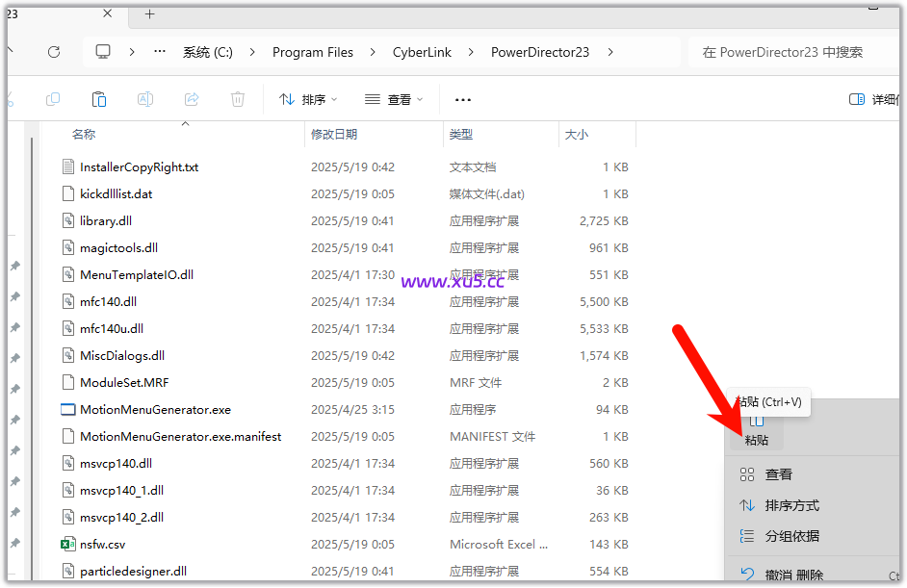Click the Delete trash icon in the toolbar
907x588 pixels.
[x=237, y=99]
